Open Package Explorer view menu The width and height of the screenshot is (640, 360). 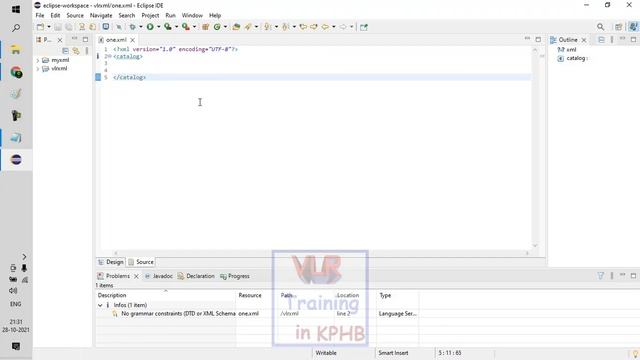pos(87,51)
